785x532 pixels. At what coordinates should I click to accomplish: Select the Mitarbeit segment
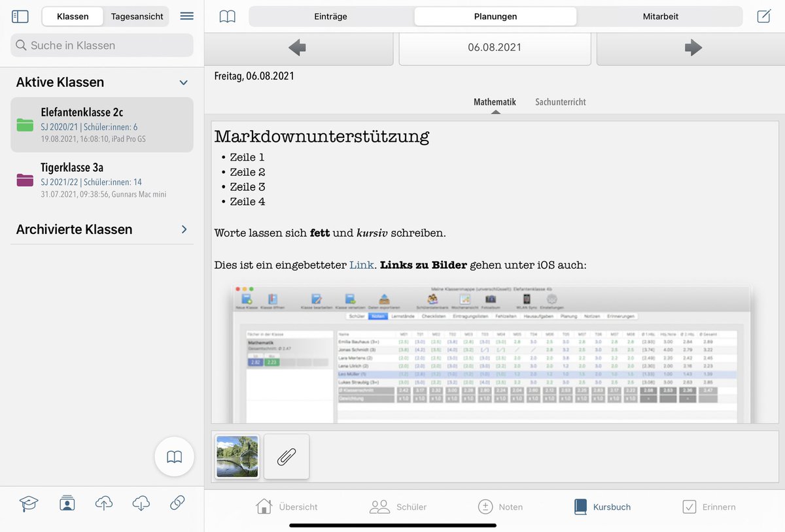pyautogui.click(x=661, y=16)
